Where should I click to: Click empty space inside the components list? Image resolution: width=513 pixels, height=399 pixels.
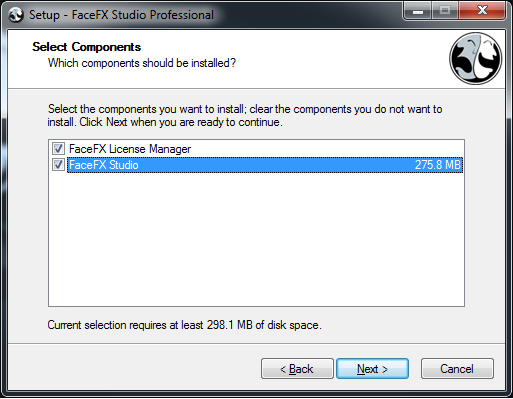256,240
